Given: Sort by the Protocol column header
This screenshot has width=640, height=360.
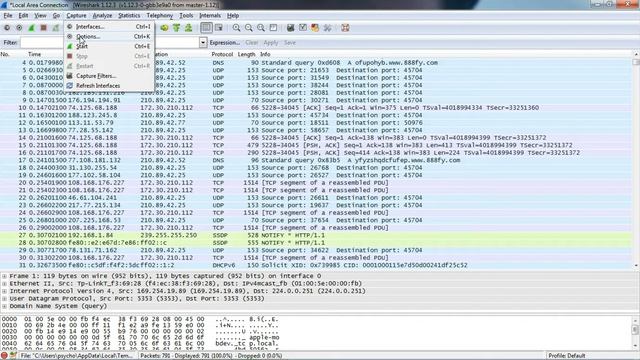Looking at the screenshot, I should pyautogui.click(x=222, y=54).
